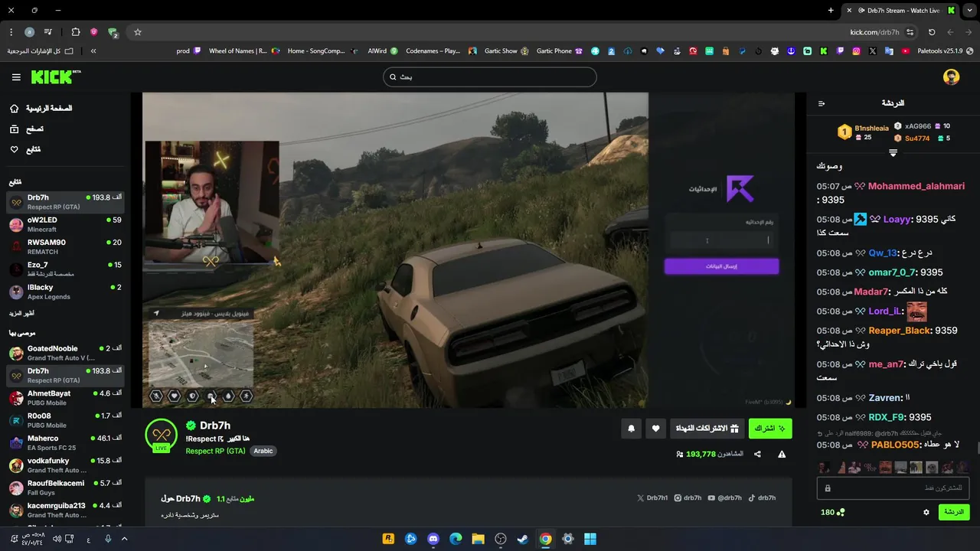Click the subscribers-only chat input
Screen dimensions: 980x551
(x=893, y=487)
